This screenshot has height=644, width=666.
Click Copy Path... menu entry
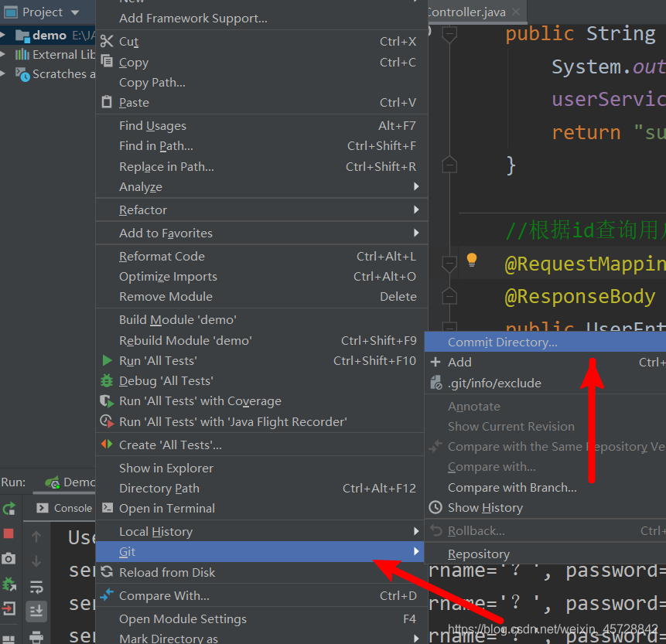pyautogui.click(x=261, y=83)
